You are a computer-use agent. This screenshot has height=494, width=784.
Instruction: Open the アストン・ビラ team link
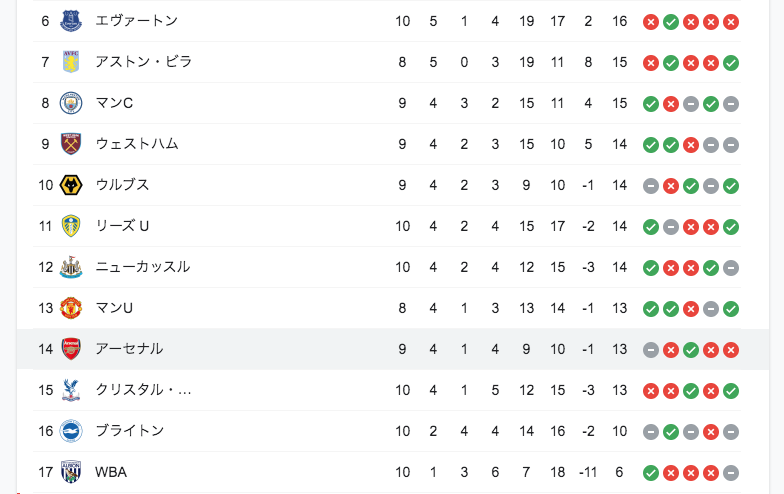pyautogui.click(x=144, y=62)
